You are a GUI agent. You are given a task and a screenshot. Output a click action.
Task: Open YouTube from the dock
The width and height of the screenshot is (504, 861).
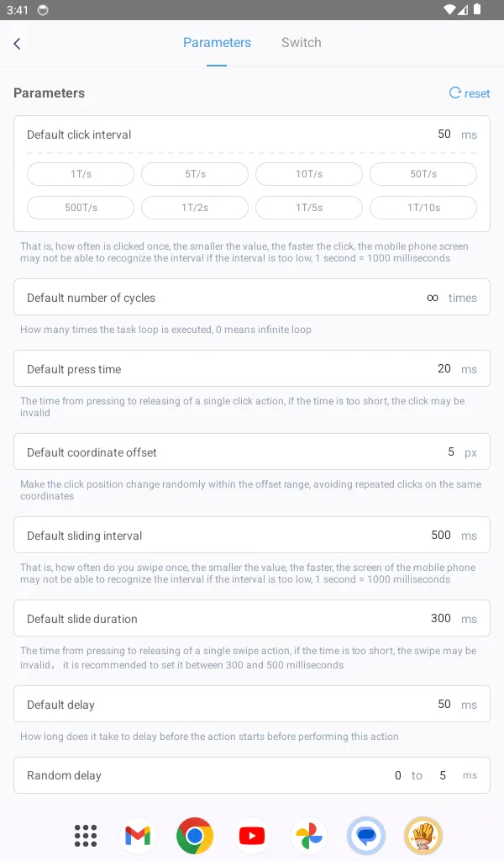(251, 836)
